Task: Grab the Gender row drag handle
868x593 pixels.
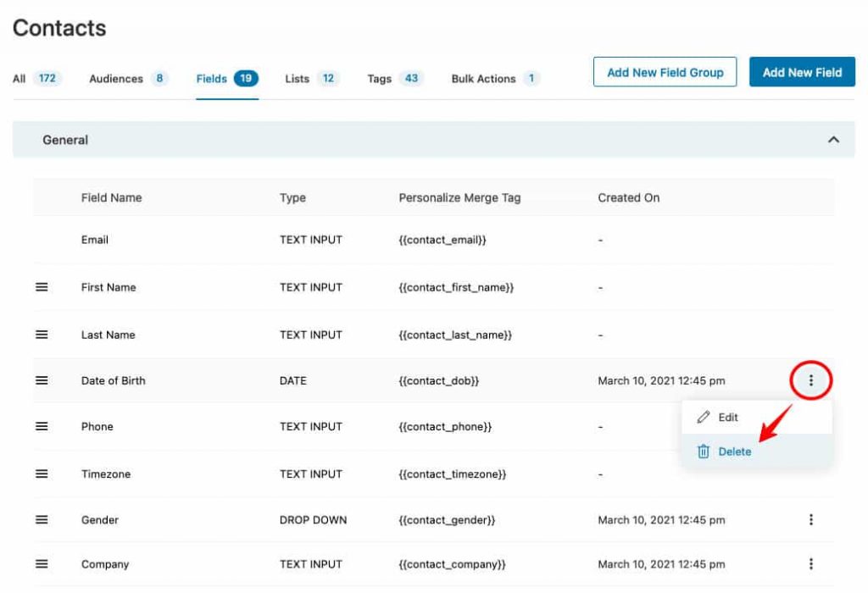Action: pyautogui.click(x=42, y=520)
